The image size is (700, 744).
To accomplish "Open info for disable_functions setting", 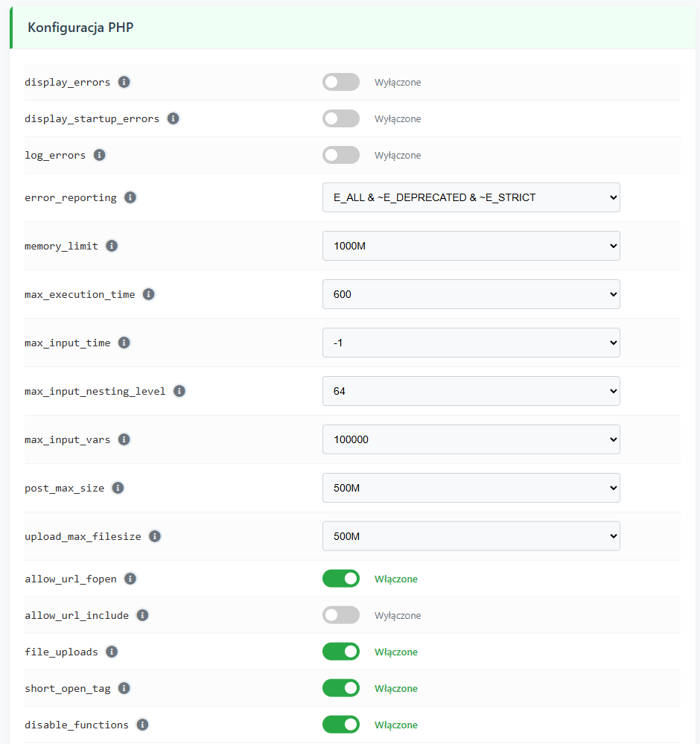I will (141, 724).
